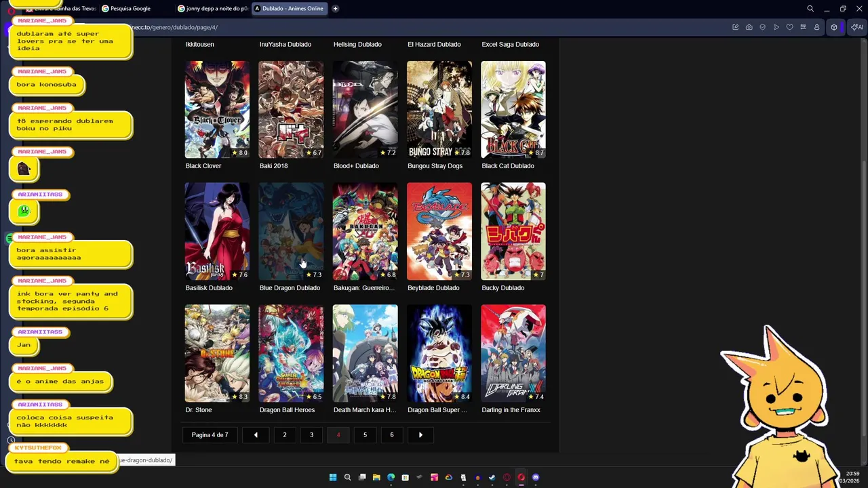868x488 pixels.
Task: Open the shield privacy protection icon
Action: click(762, 27)
